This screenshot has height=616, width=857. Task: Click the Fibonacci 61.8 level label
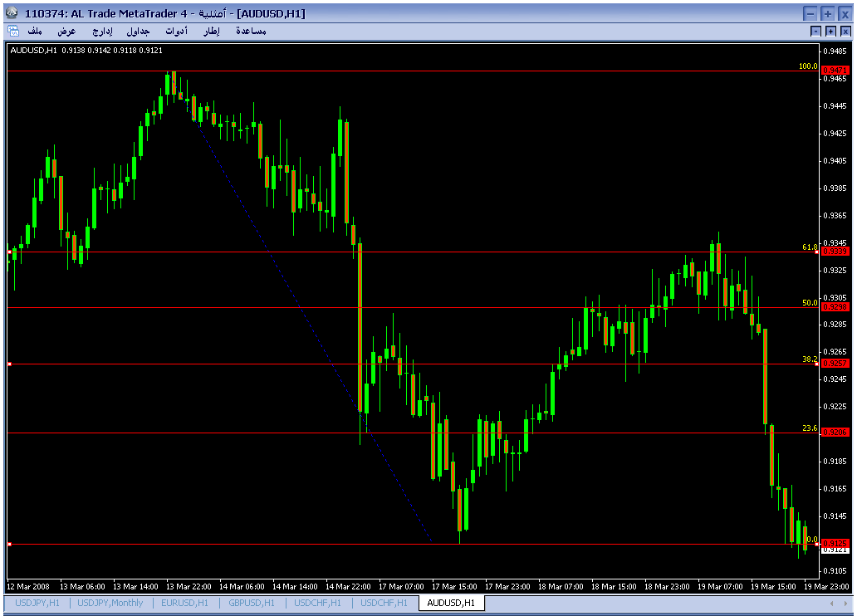[810, 247]
